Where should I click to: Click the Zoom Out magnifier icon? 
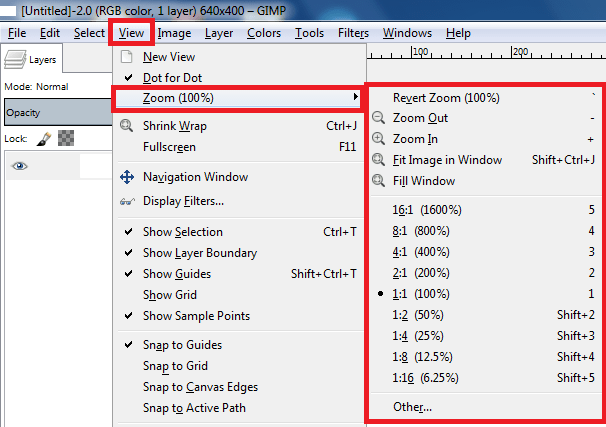coord(378,118)
